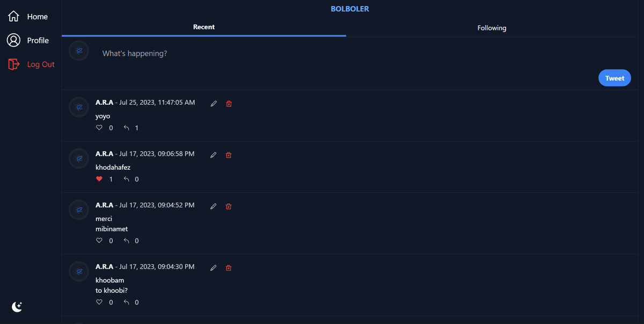Open avatar of the 'yoyo' tweet
644x324 pixels.
click(79, 107)
